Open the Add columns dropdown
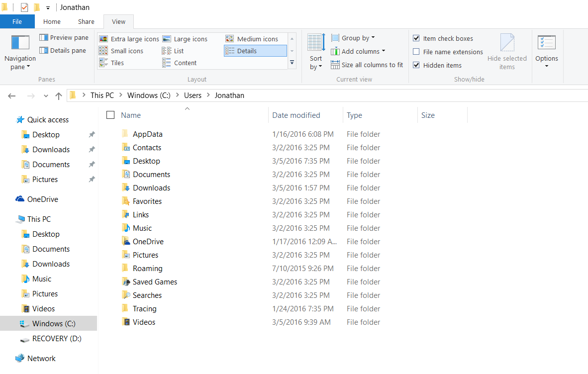Viewport: 588px width, 374px height. (x=358, y=51)
